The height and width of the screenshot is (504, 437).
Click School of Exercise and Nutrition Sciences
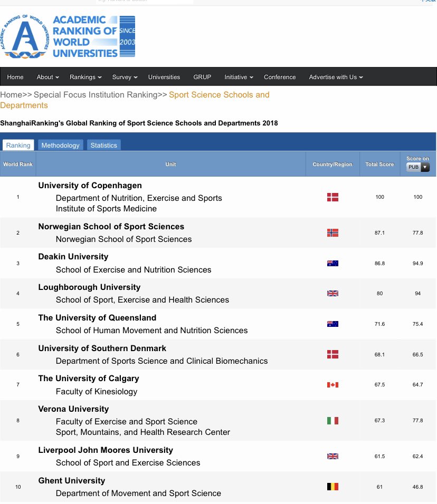pos(134,270)
